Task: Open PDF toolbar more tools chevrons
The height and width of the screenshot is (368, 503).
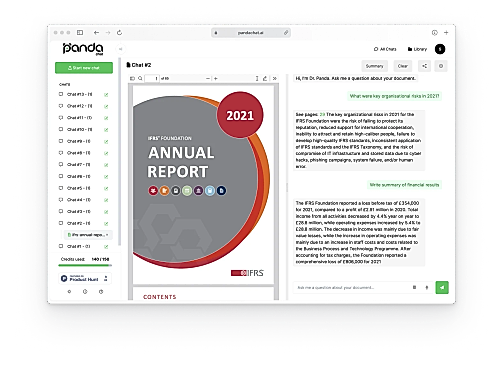Action: pyautogui.click(x=275, y=78)
